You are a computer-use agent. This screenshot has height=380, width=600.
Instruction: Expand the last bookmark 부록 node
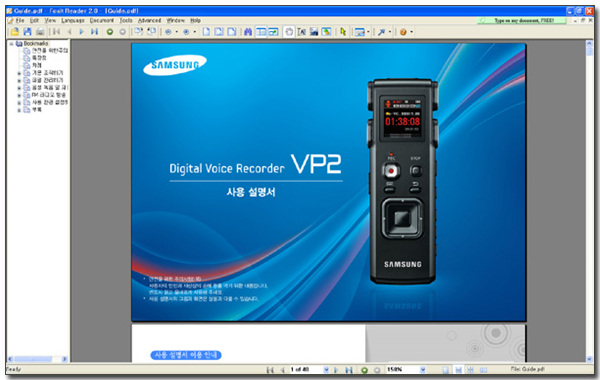(19, 110)
